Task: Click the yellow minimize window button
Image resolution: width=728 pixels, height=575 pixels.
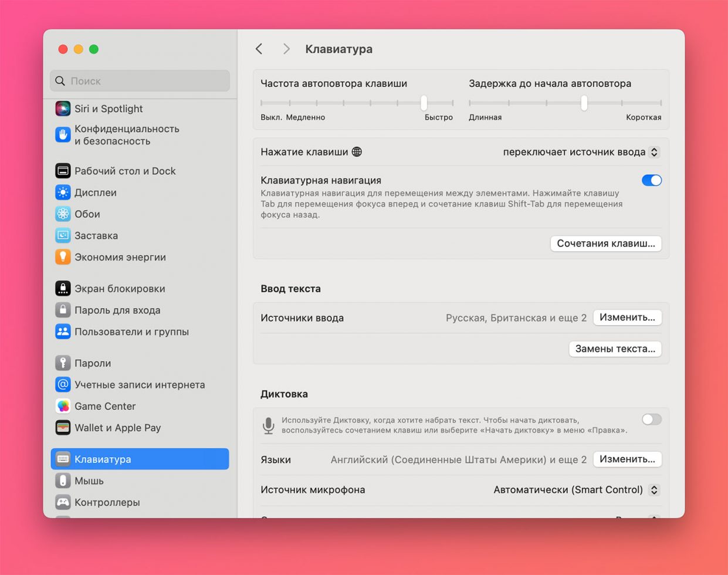Action: tap(79, 49)
